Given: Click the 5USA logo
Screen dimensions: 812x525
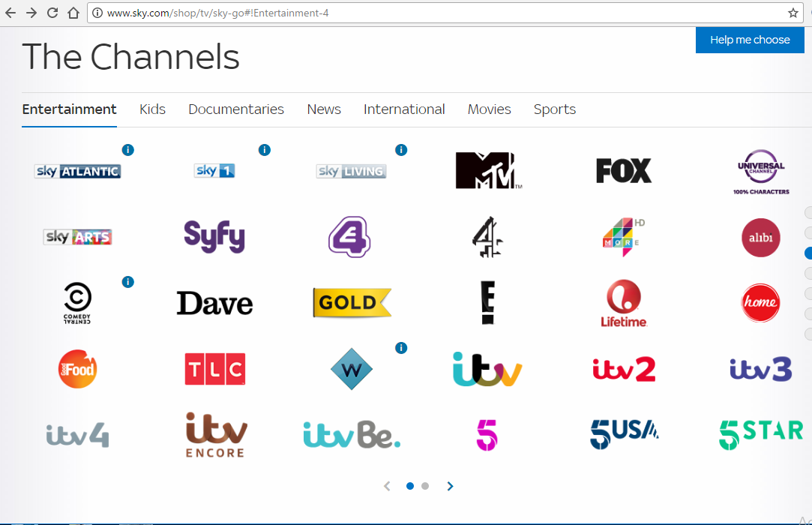Looking at the screenshot, I should (624, 434).
